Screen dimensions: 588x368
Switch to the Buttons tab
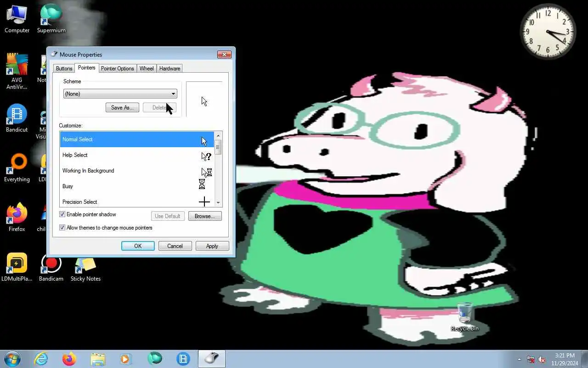(x=64, y=69)
